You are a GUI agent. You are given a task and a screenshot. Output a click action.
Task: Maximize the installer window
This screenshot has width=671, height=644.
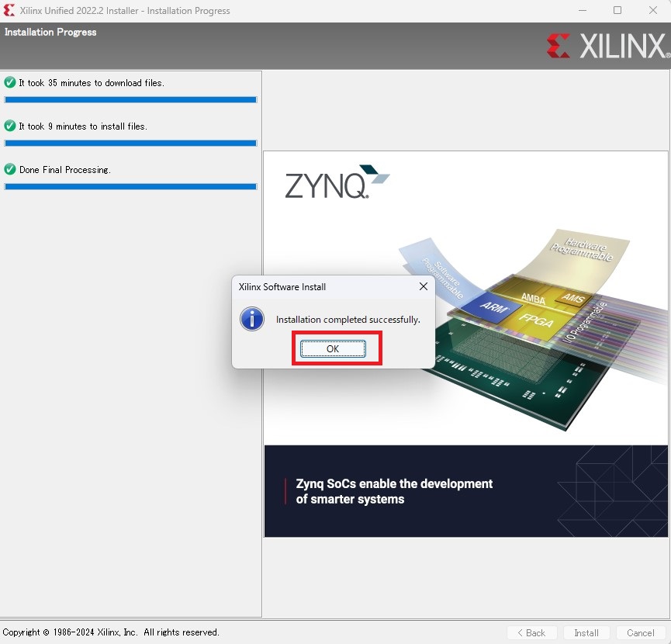pos(617,10)
